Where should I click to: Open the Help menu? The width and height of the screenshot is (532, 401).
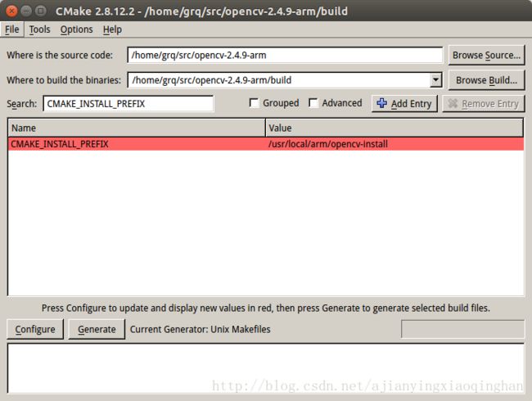coord(112,29)
